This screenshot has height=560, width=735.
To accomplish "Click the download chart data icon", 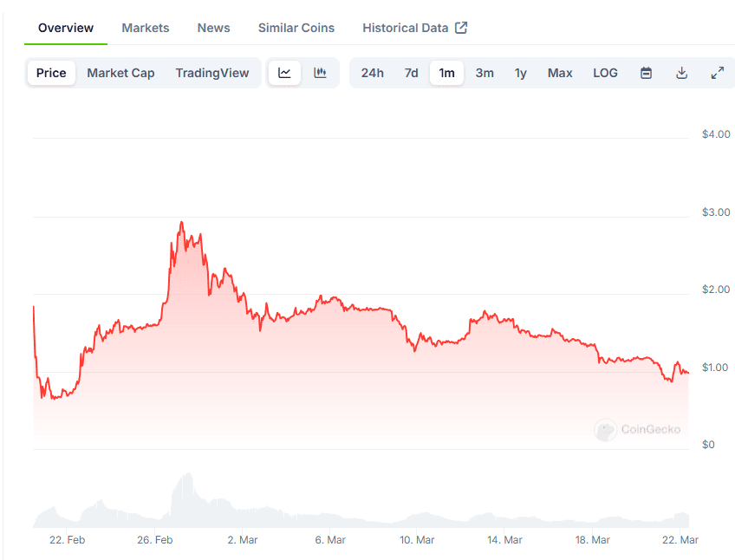I will pos(681,73).
